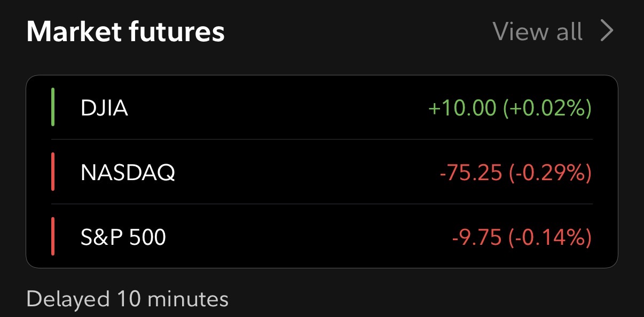Click the red NASDAQ indicator bar

(x=53, y=172)
